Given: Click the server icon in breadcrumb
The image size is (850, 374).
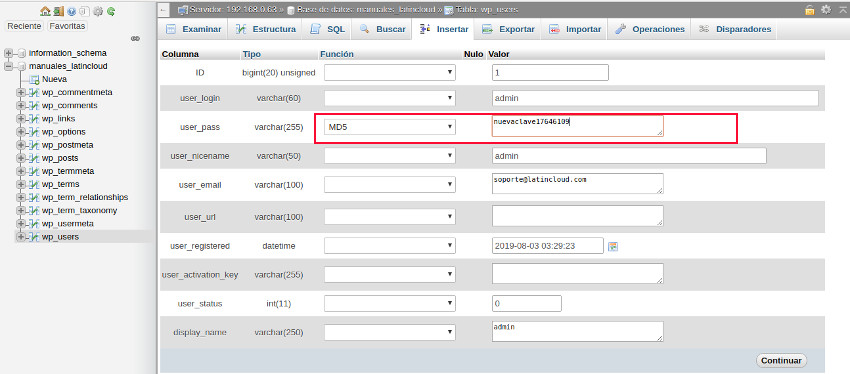Looking at the screenshot, I should tap(183, 10).
